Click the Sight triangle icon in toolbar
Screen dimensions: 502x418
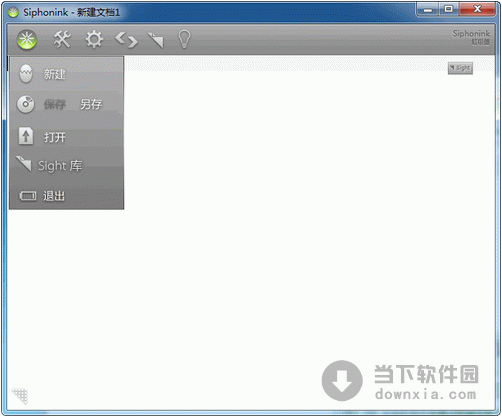pyautogui.click(x=156, y=40)
